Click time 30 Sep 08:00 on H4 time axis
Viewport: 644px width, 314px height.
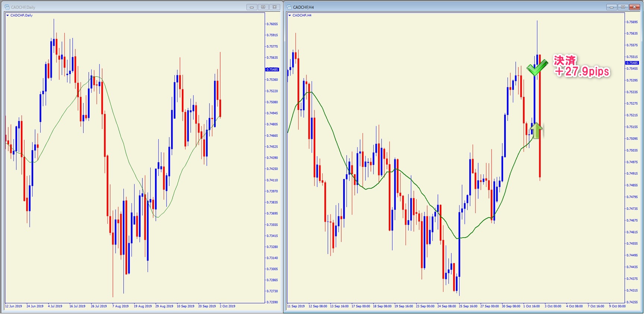(511, 306)
